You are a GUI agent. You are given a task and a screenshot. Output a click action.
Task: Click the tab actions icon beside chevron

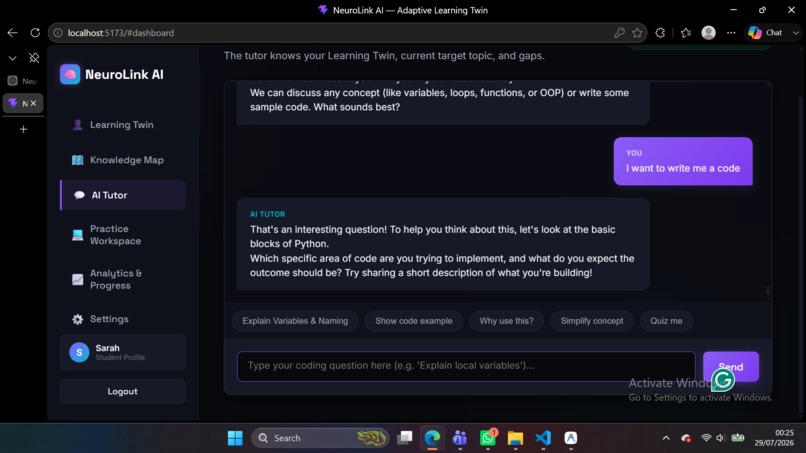34,58
